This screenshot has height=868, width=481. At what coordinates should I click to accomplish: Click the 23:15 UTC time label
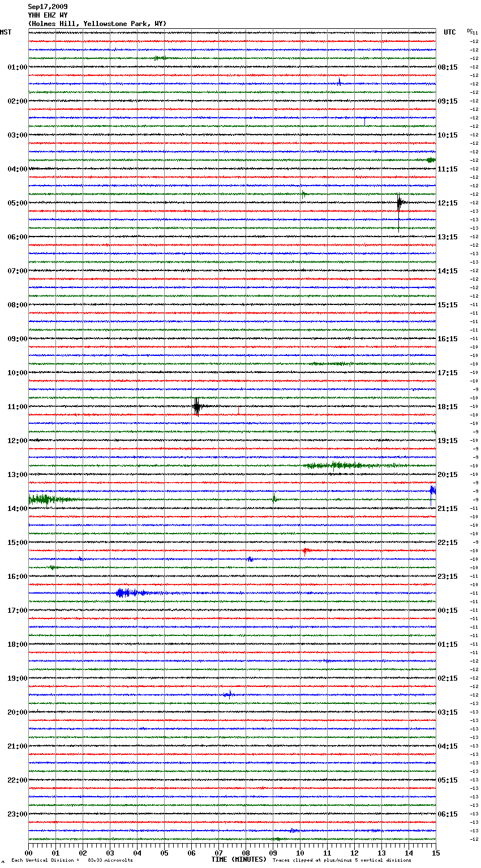pos(448,577)
